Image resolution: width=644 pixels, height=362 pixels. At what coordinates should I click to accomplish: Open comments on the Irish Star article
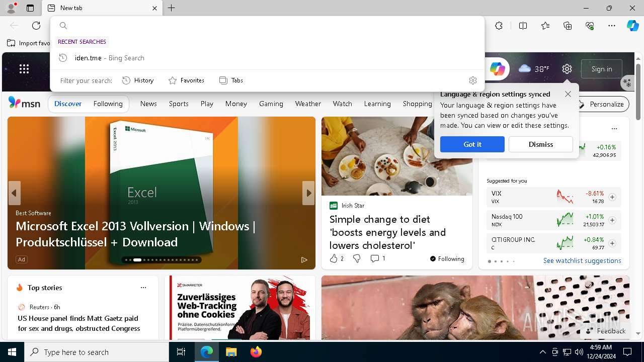[x=378, y=258]
